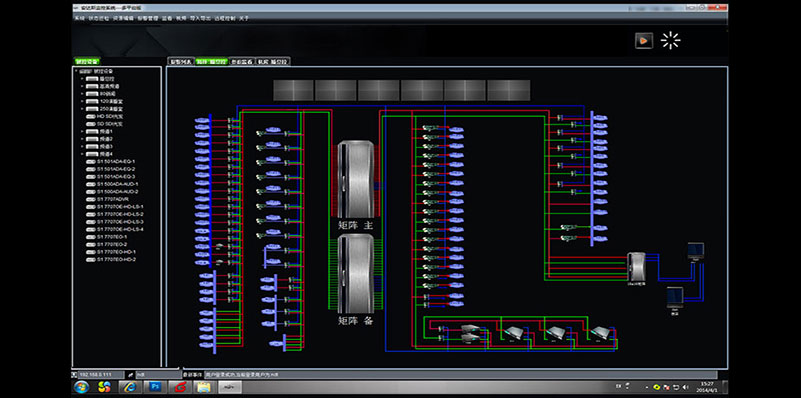Click the colorful pinwheel taskbar icon

104,387
